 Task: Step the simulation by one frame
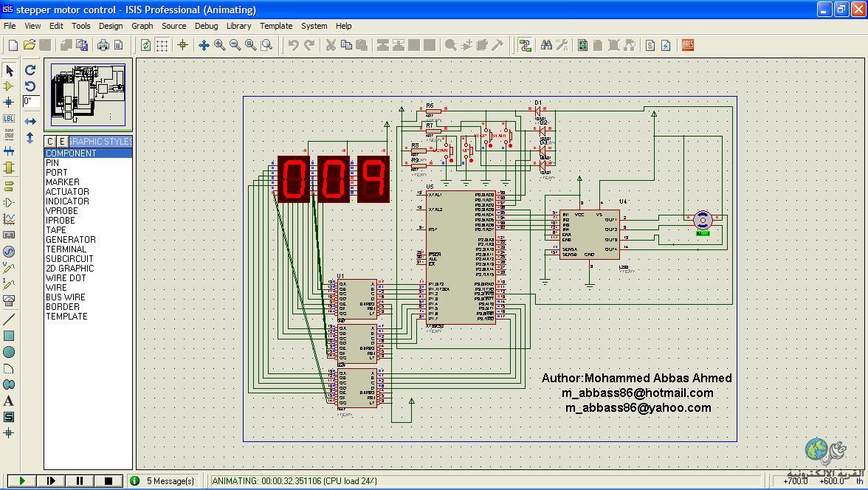[50, 480]
